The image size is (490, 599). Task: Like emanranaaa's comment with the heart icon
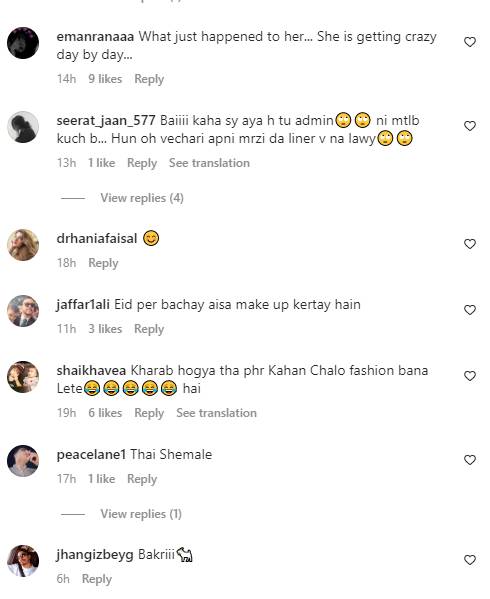pyautogui.click(x=470, y=42)
